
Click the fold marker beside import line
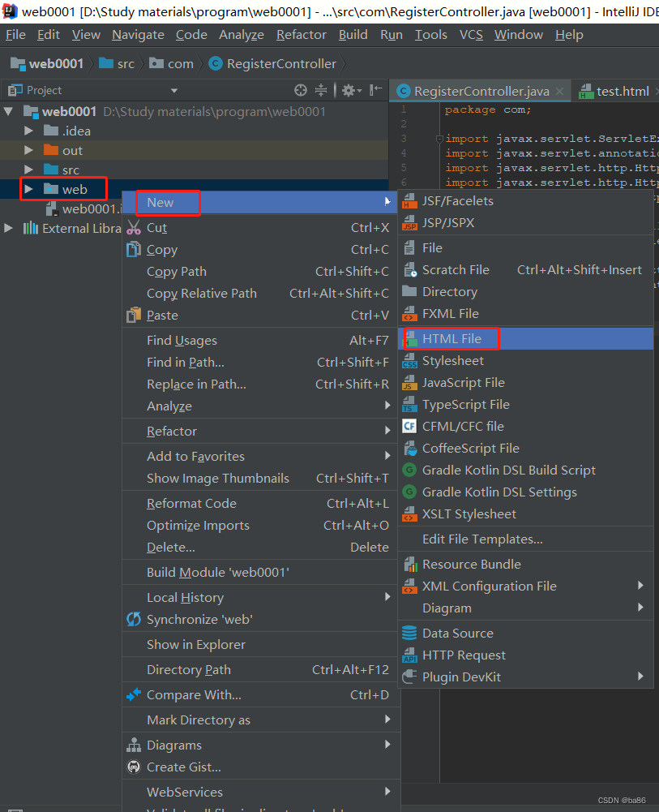coord(439,139)
